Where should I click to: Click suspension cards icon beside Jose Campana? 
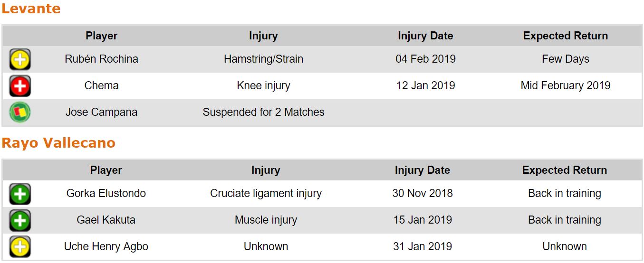point(20,113)
